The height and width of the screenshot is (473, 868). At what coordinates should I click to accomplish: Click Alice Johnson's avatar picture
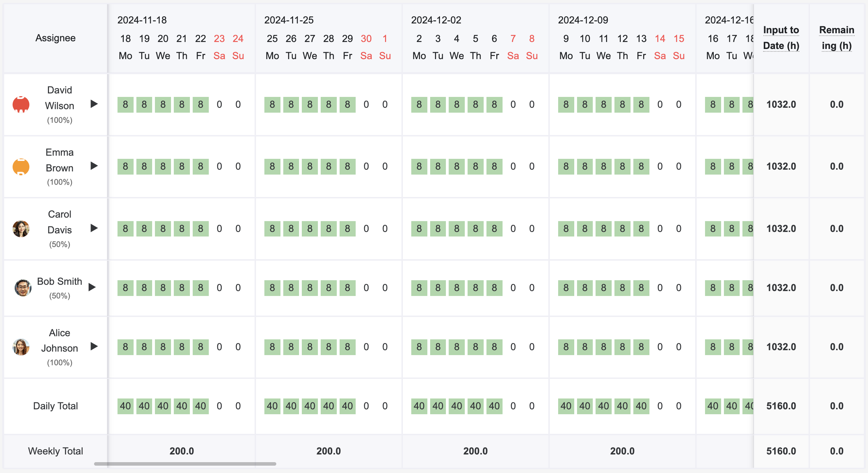point(21,347)
